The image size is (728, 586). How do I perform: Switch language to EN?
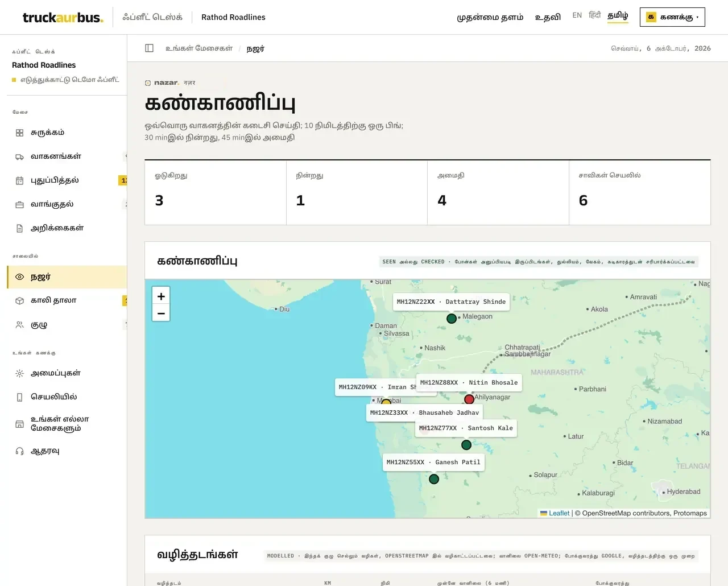click(x=577, y=15)
